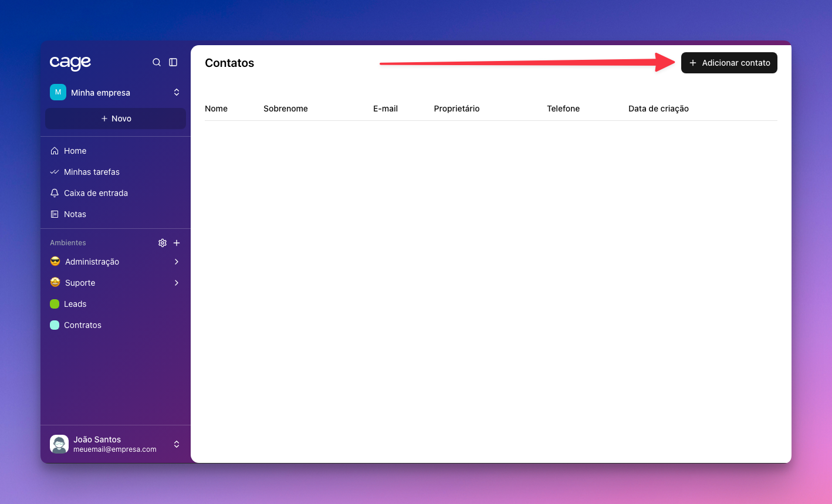
Task: Click the search magnifier icon in sidebar
Action: [x=157, y=62]
